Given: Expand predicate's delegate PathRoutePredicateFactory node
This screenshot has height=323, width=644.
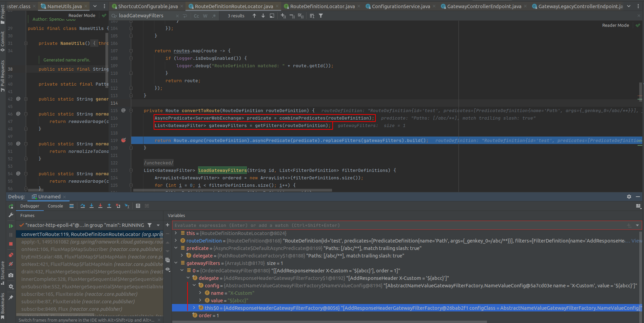Looking at the screenshot, I should (182, 256).
